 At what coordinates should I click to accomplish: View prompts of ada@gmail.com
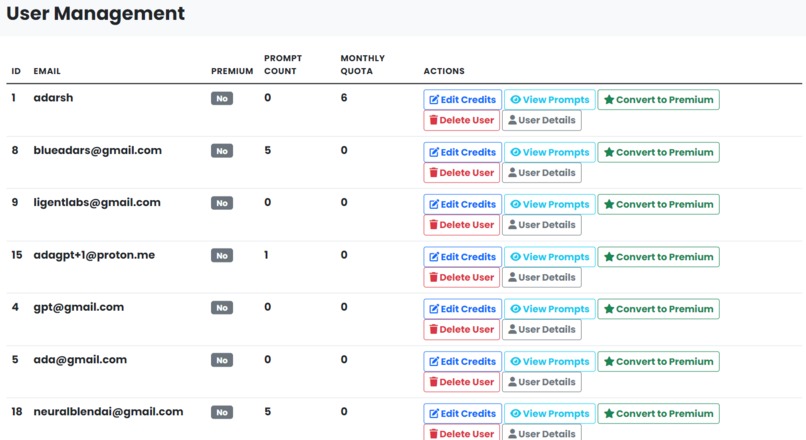pos(549,361)
